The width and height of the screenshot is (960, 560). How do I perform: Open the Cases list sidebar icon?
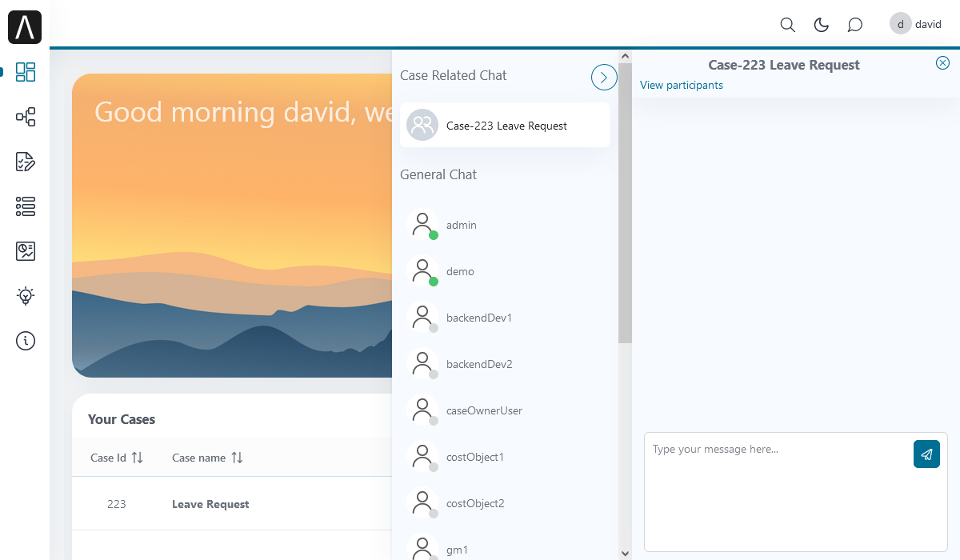(26, 206)
